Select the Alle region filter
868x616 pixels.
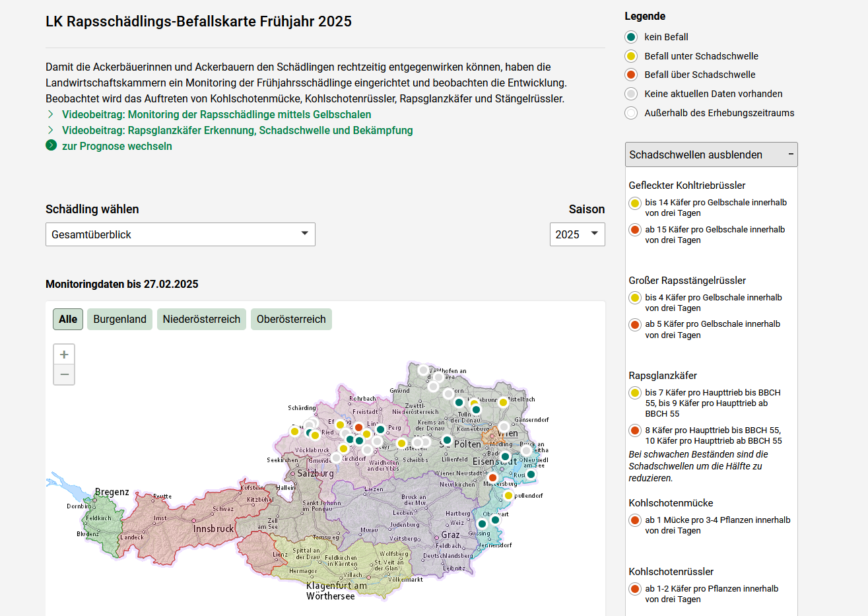pyautogui.click(x=68, y=319)
